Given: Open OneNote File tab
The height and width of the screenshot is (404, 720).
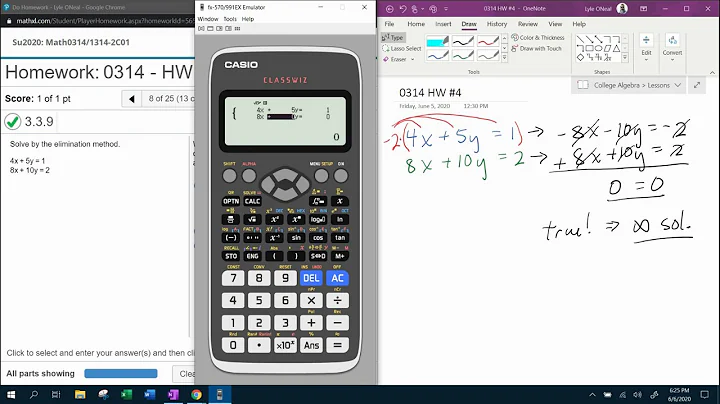Looking at the screenshot, I should (x=389, y=24).
